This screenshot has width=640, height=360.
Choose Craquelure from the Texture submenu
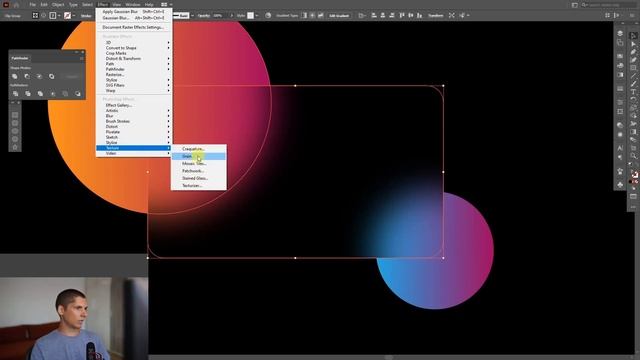[198, 149]
